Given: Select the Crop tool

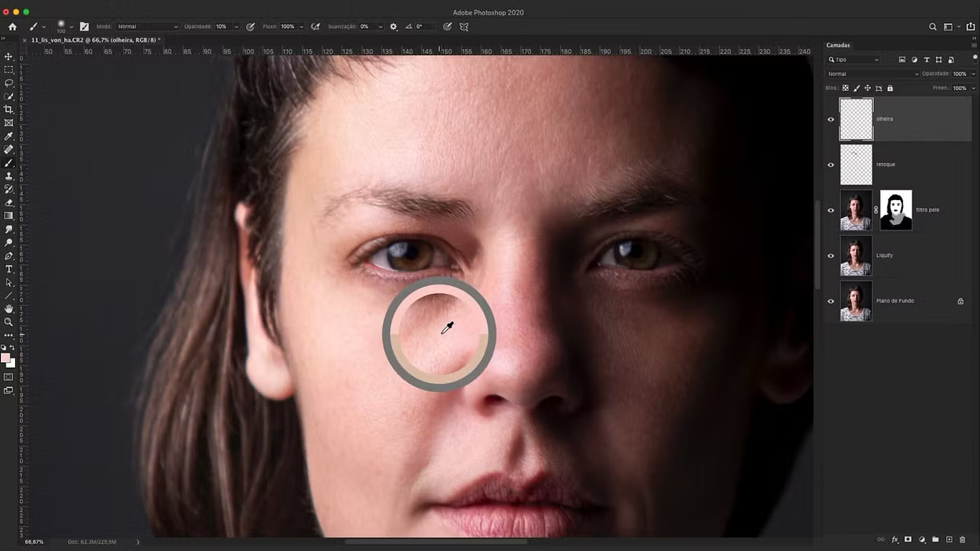Looking at the screenshot, I should pyautogui.click(x=9, y=110).
